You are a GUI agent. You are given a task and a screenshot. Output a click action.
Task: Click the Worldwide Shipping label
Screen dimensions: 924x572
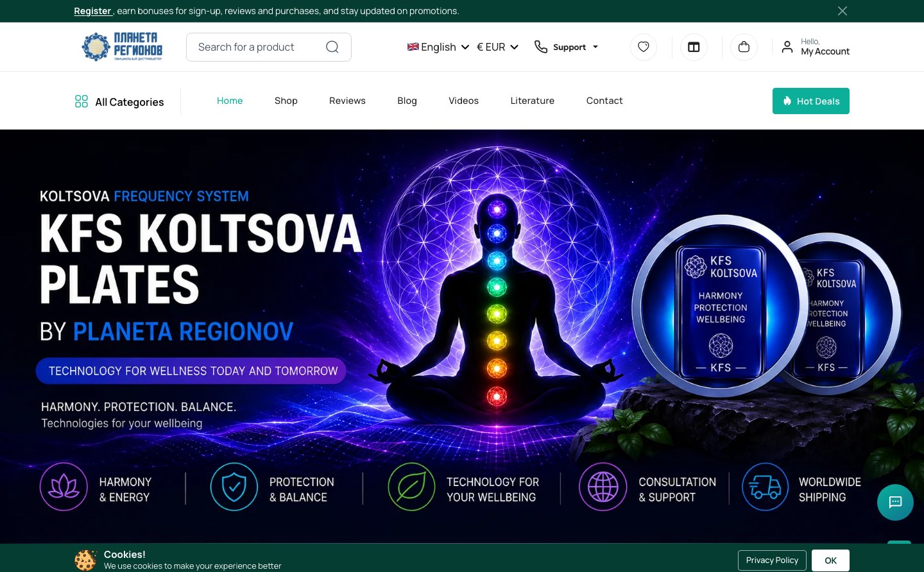(830, 489)
